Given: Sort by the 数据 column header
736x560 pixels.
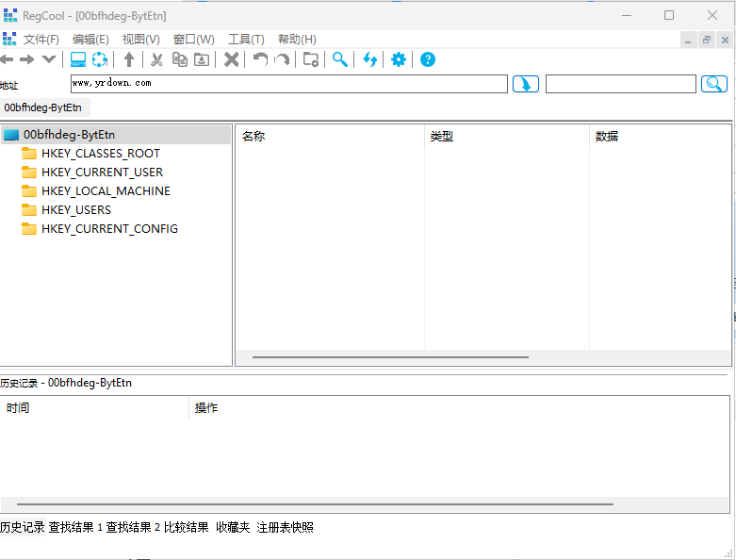Looking at the screenshot, I should point(660,137).
